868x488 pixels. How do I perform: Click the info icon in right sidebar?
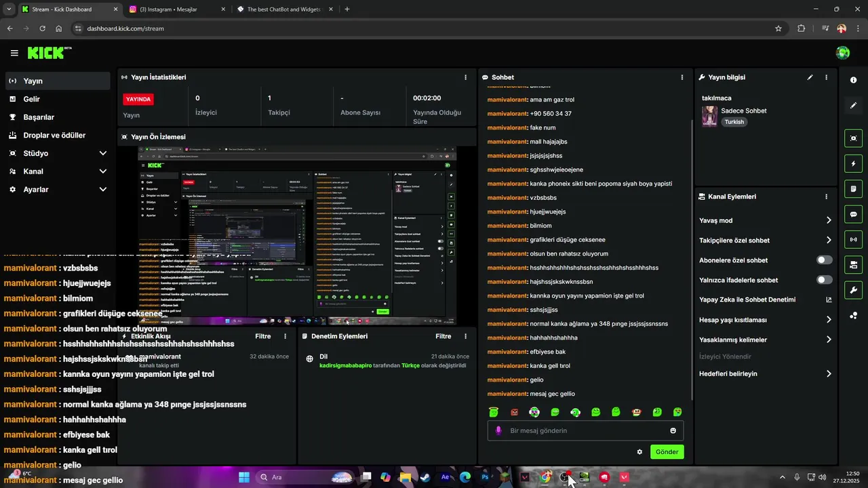853,80
